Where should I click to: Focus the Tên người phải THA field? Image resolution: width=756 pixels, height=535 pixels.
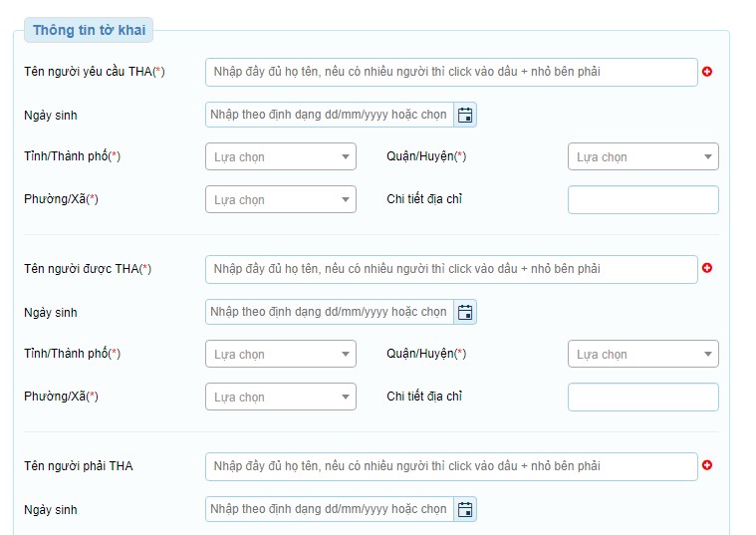pyautogui.click(x=450, y=466)
